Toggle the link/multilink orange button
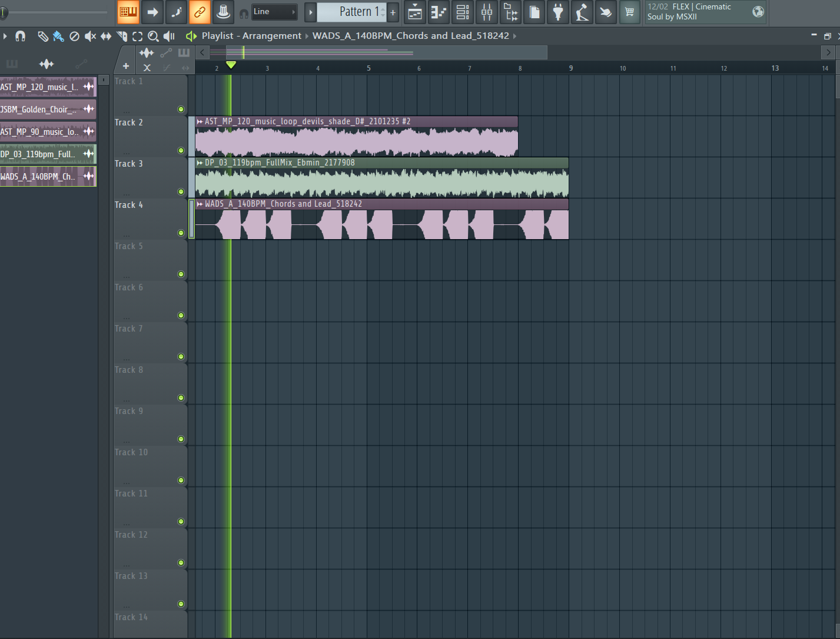Viewport: 840px width, 639px height. tap(200, 12)
